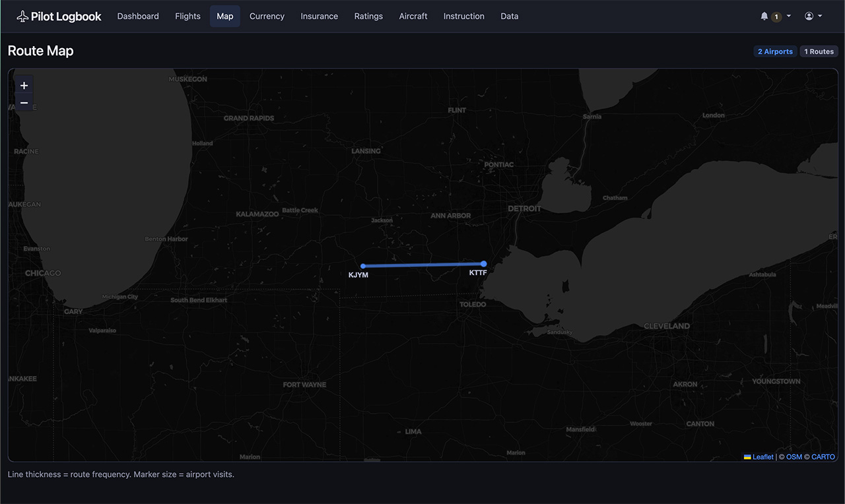Click the Pilot Logbook airplane logo

[x=23, y=16]
